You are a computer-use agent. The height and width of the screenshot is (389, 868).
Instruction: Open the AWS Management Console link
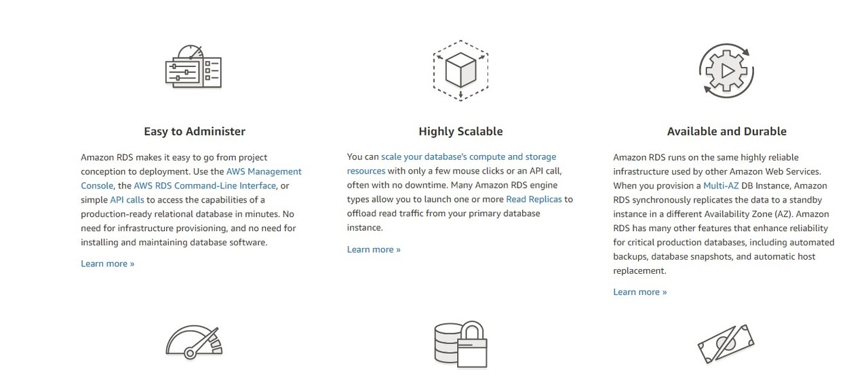[264, 171]
